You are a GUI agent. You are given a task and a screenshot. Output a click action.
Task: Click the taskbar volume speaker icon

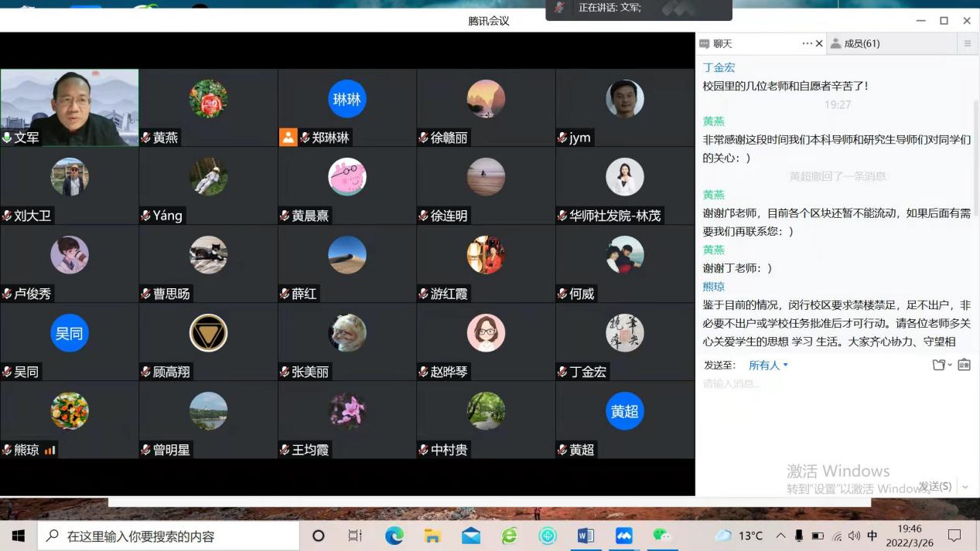[854, 536]
